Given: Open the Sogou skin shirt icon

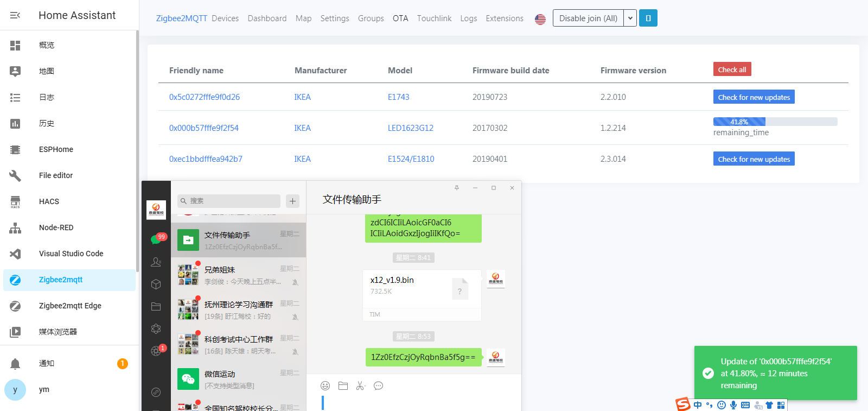Looking at the screenshot, I should click(769, 405).
